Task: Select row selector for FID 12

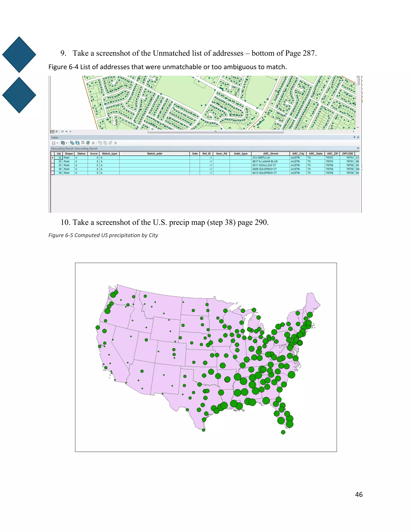Action: tap(53, 158)
